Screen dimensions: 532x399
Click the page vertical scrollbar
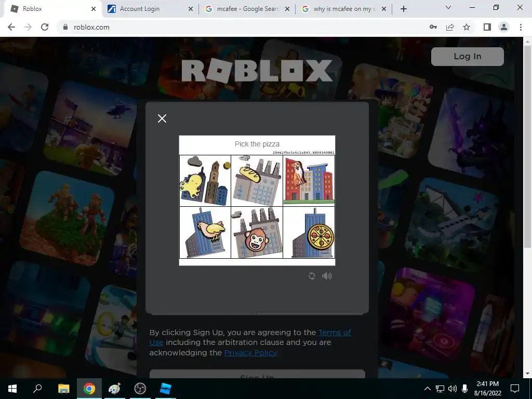click(527, 146)
